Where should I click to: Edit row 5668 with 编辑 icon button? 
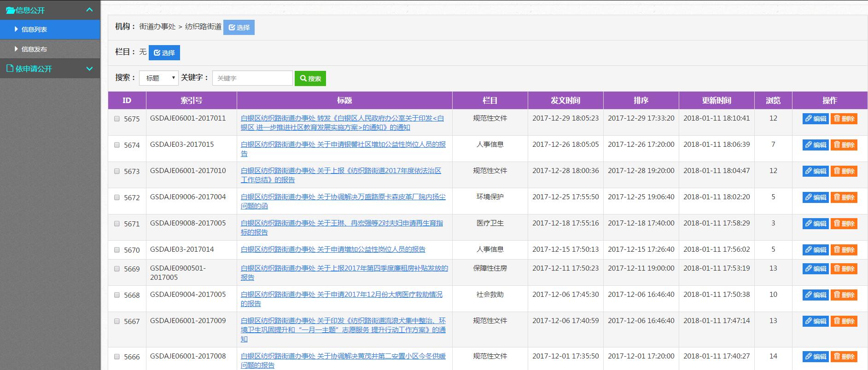tap(816, 295)
